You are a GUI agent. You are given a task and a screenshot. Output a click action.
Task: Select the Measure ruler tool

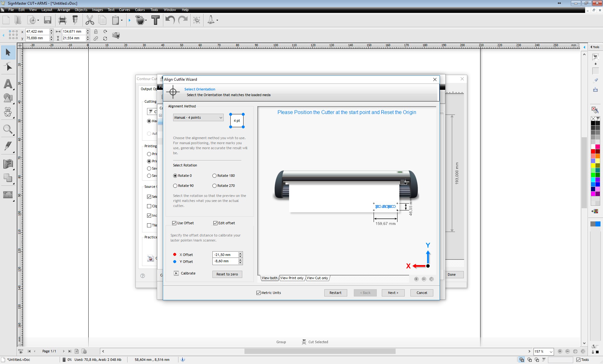[x=8, y=195]
